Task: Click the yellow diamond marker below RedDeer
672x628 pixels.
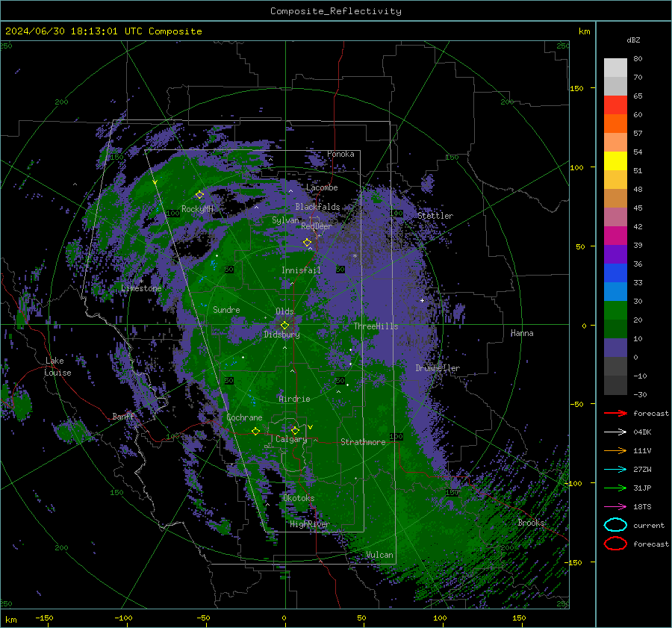Action: coord(307,243)
